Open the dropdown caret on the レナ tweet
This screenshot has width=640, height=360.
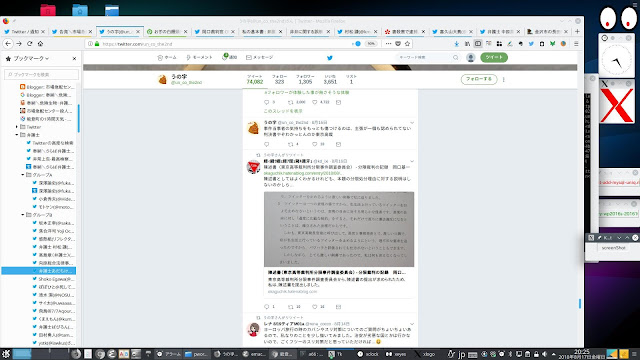412,324
